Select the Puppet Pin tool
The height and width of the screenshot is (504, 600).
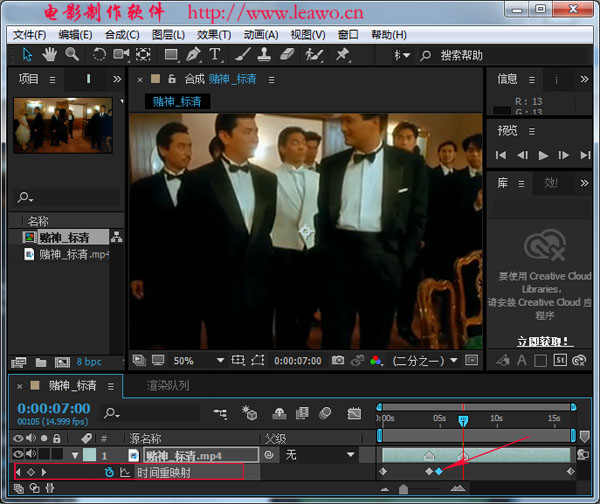[x=342, y=54]
